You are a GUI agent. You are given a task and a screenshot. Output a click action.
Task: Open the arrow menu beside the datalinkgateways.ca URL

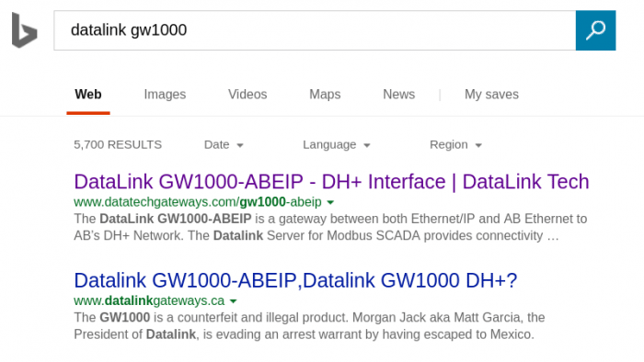coord(234,301)
